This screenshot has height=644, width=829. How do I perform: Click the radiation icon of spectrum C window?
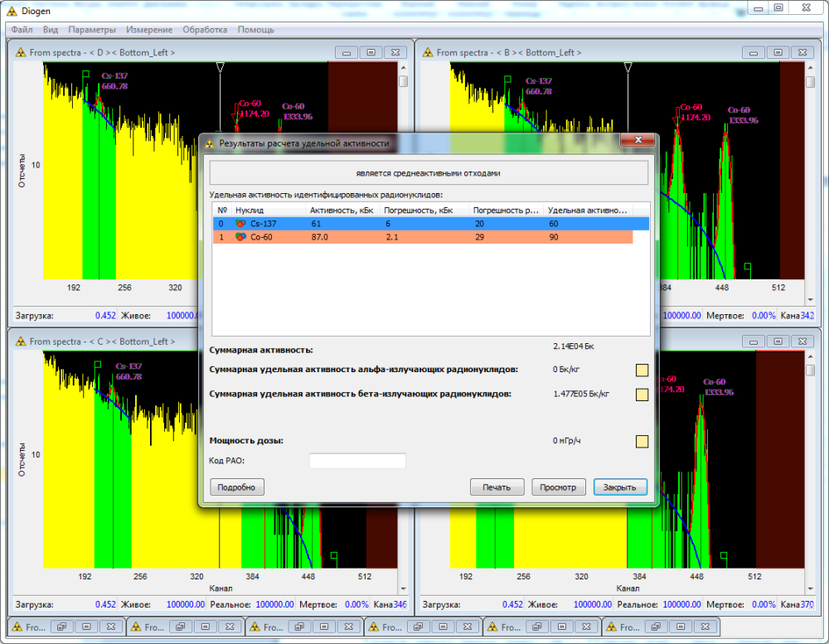click(20, 341)
